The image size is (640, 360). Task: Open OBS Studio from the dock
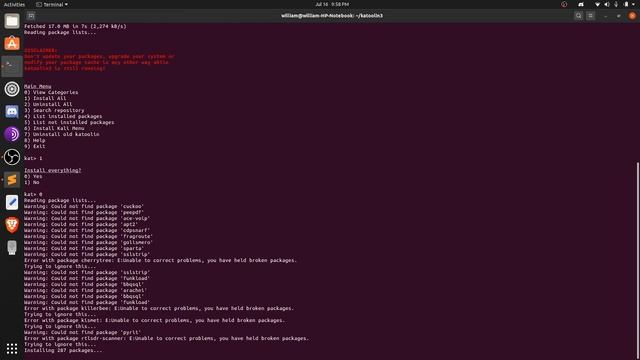click(x=12, y=157)
